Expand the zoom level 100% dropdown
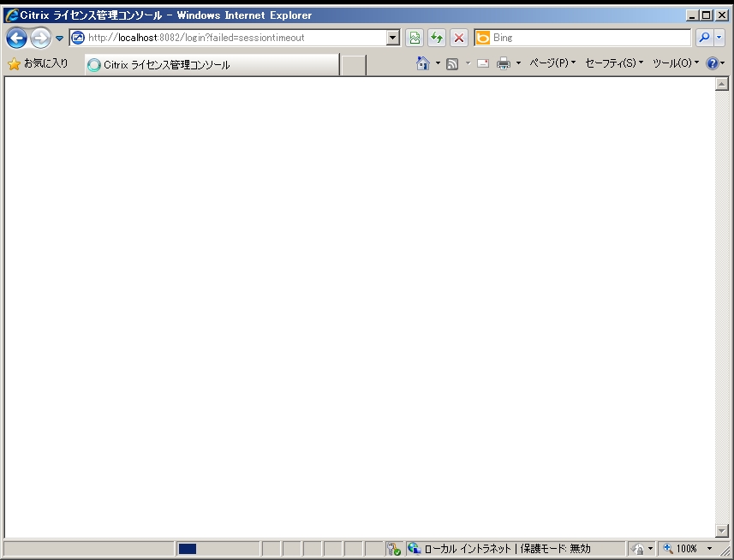 (x=709, y=549)
